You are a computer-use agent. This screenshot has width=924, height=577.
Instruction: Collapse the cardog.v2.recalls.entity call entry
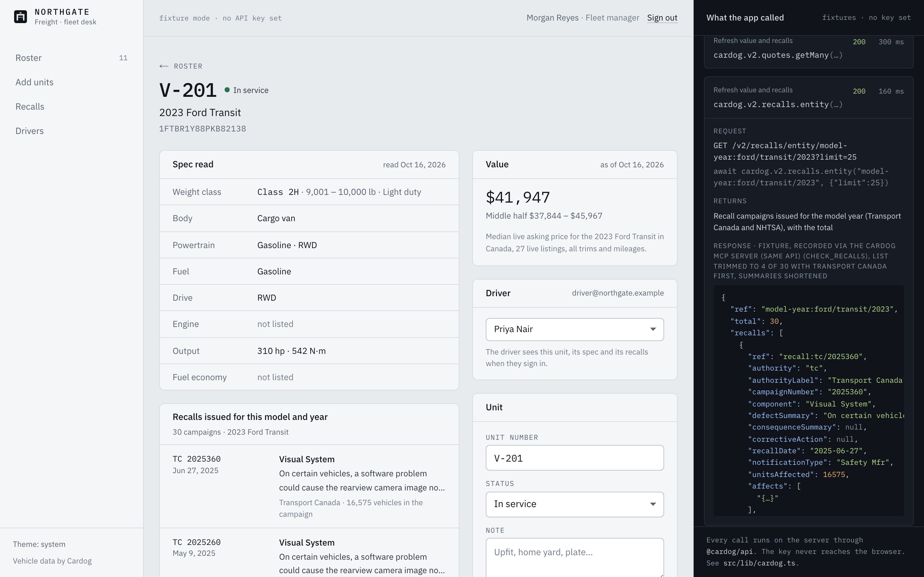coord(809,98)
